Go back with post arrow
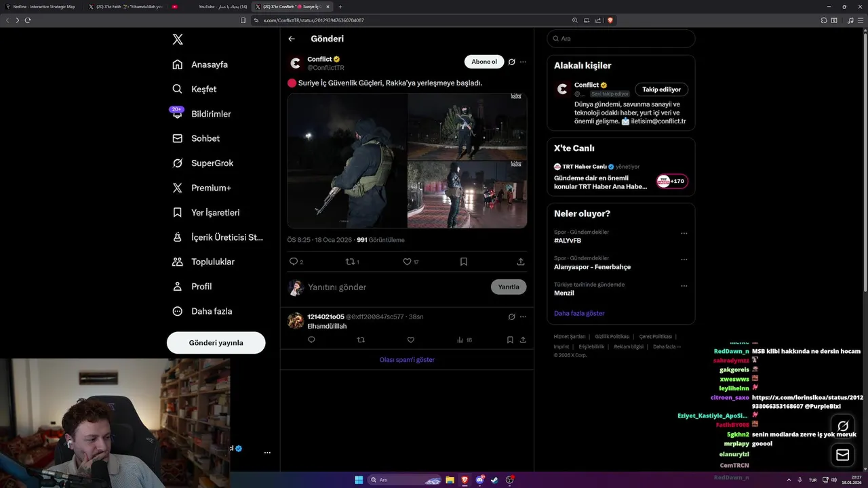Viewport: 868px width, 488px height. coord(292,39)
